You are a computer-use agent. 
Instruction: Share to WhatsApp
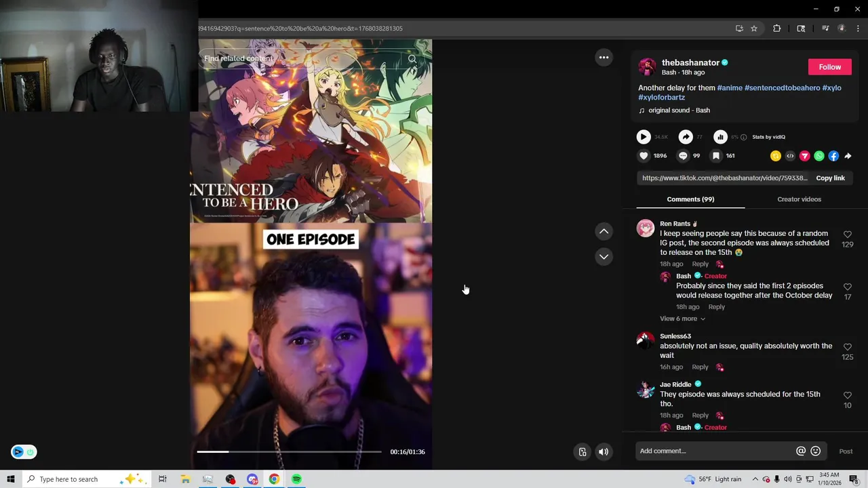tap(819, 156)
